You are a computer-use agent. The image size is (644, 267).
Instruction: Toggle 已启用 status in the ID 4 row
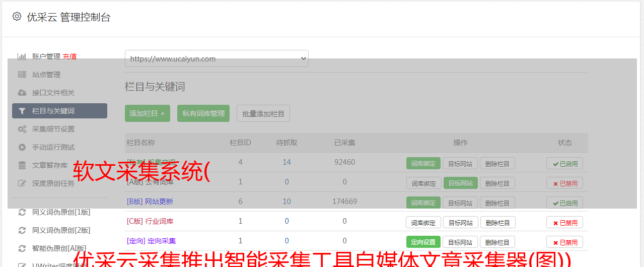(565, 163)
